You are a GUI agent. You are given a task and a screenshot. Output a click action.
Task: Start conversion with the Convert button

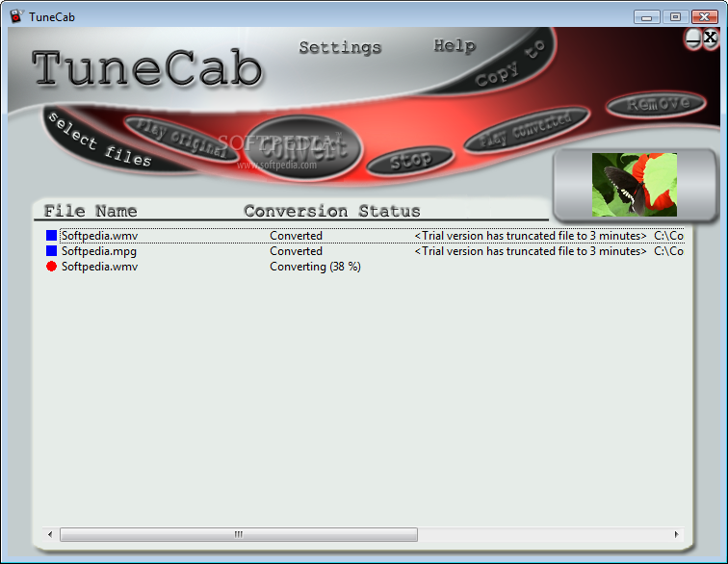tap(303, 146)
